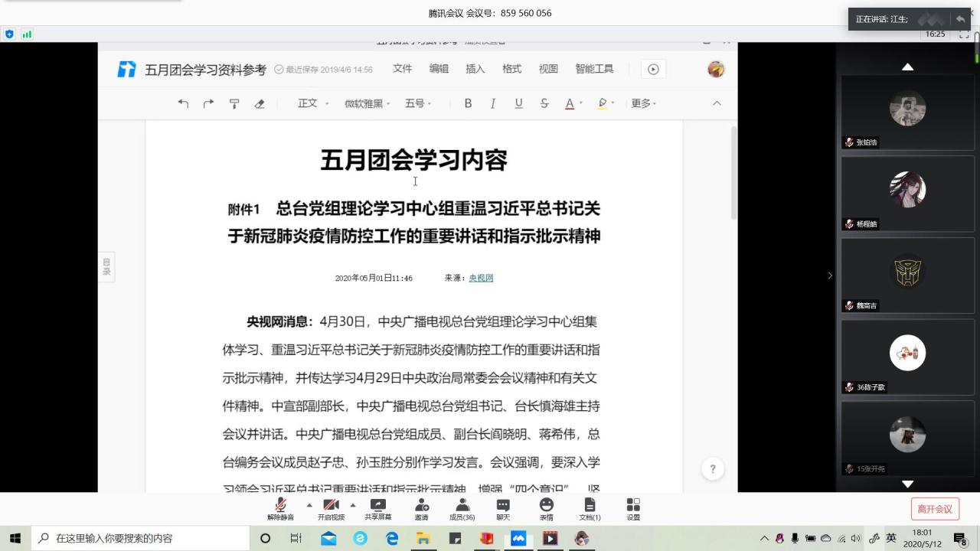Open the highlight color picker
980x551 pixels.
tap(606, 103)
